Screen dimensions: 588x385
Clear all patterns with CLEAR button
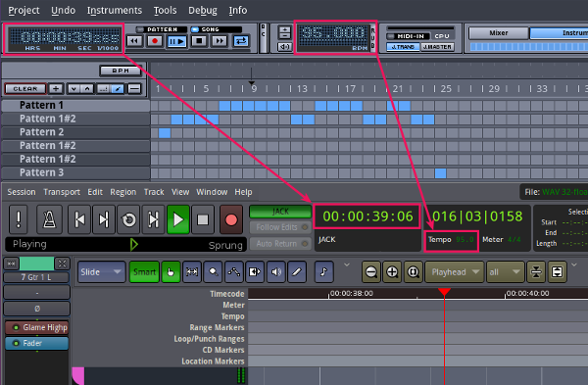pos(25,89)
